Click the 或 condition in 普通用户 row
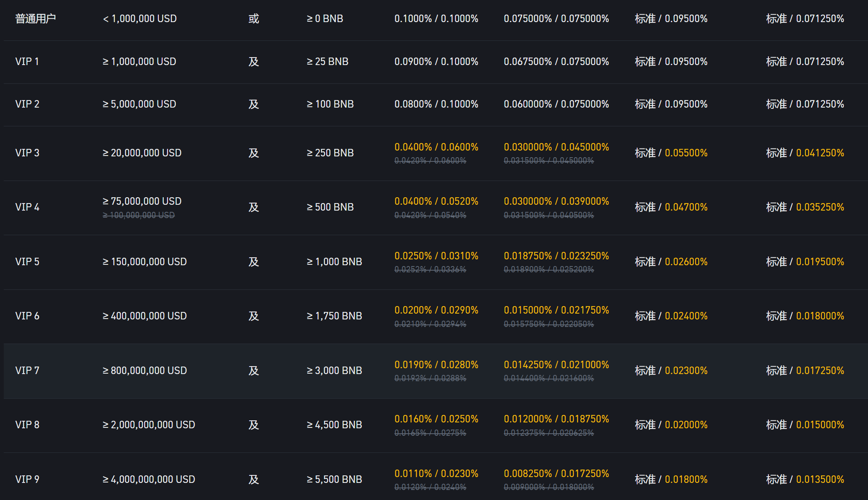This screenshot has height=500, width=868. (x=253, y=19)
